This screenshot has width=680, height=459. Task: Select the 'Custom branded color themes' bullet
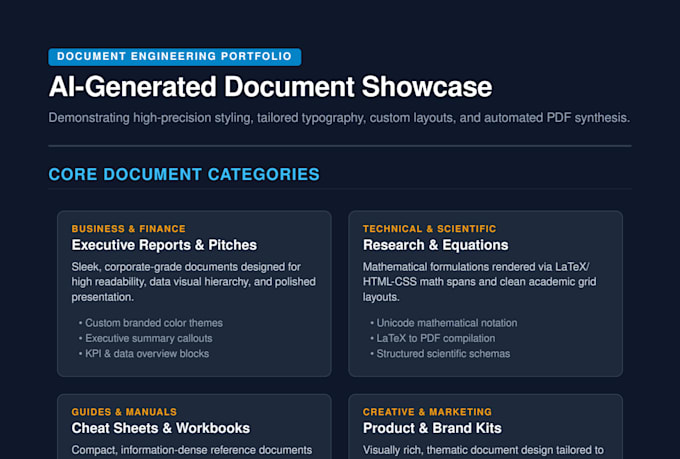click(x=150, y=323)
